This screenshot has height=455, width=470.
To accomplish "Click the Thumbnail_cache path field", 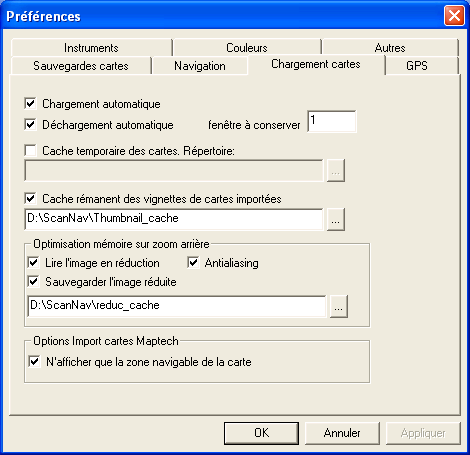I will (x=174, y=219).
